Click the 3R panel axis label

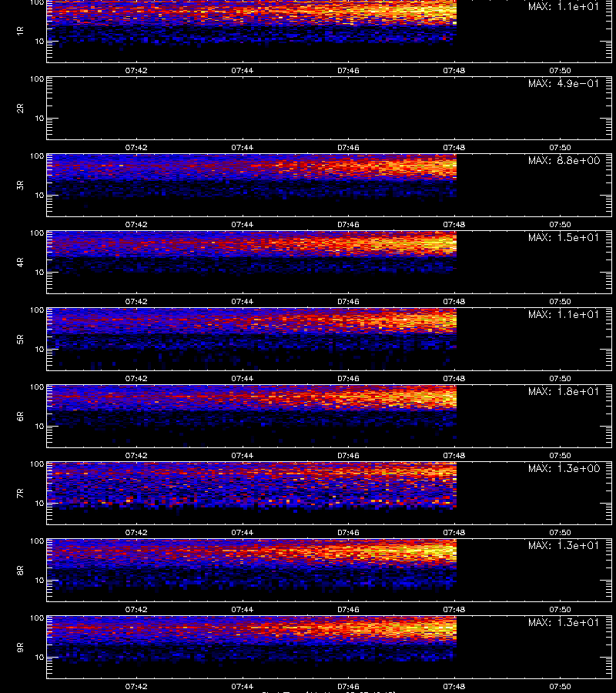pyautogui.click(x=20, y=185)
